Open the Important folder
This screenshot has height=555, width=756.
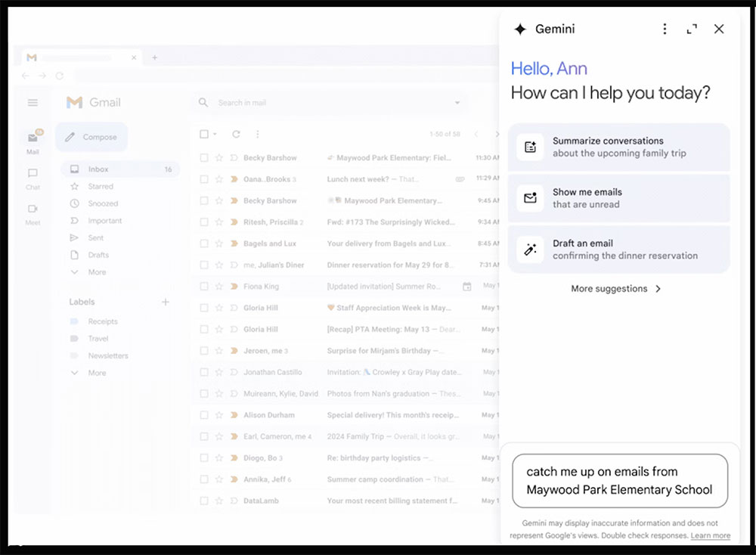pos(104,220)
